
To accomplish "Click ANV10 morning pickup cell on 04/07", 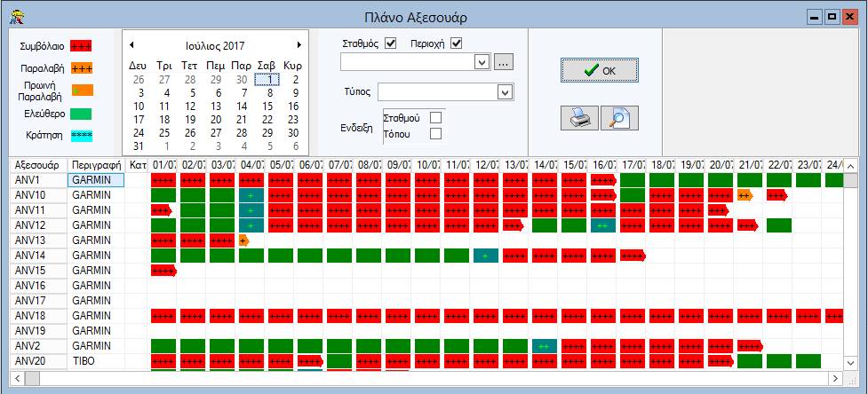I will (251, 195).
